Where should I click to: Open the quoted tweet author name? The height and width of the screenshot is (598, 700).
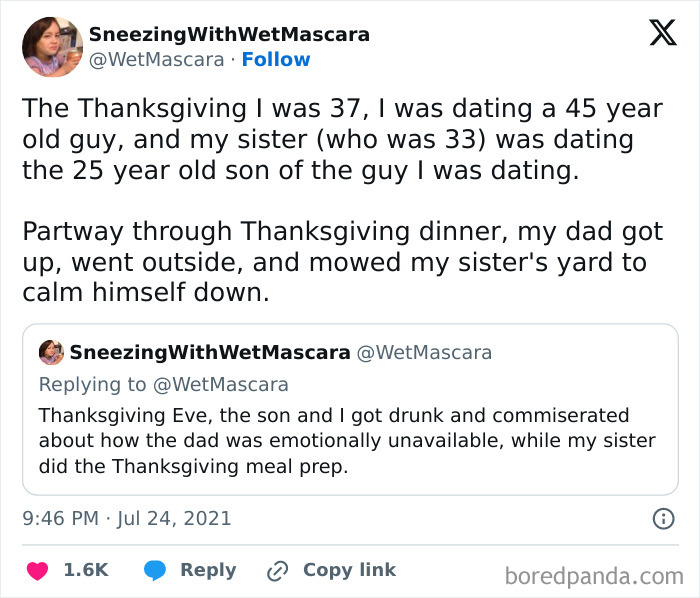209,353
